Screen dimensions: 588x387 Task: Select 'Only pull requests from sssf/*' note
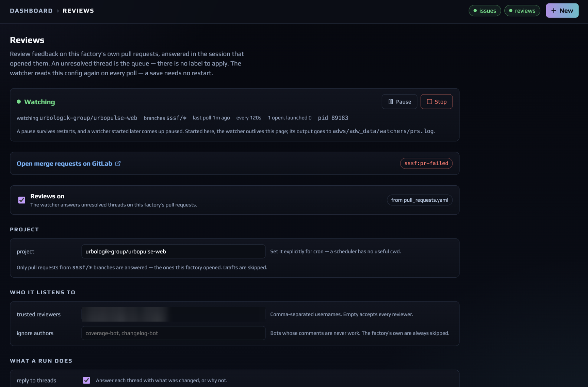click(x=142, y=267)
